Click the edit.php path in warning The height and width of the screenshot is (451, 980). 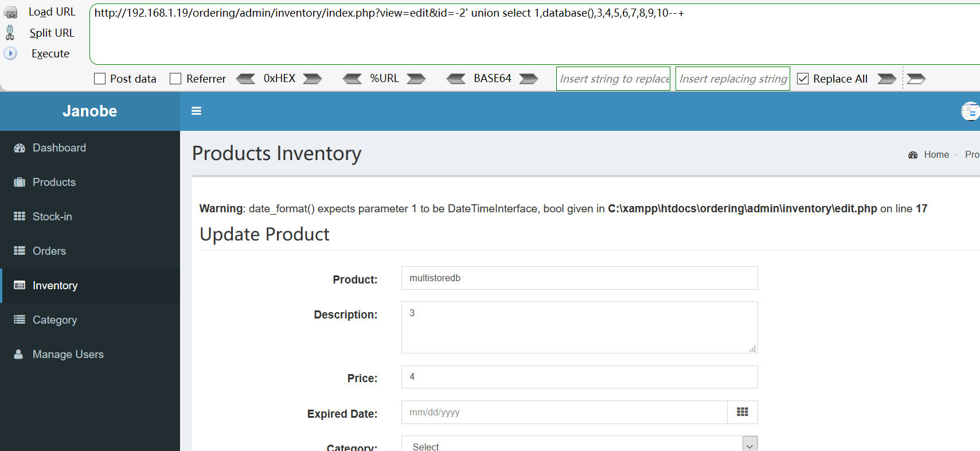point(743,209)
